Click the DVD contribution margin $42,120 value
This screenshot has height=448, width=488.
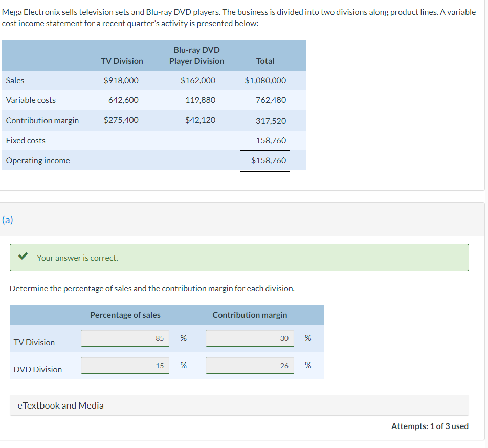point(200,120)
